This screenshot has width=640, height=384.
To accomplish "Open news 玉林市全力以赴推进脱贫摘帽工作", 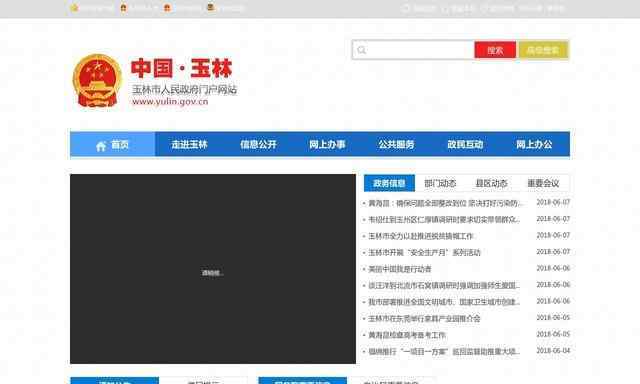I will 421,236.
